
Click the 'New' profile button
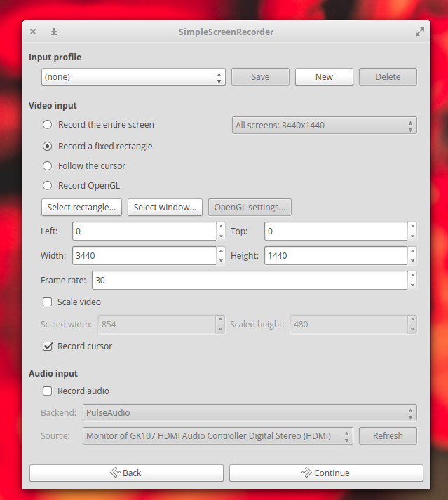click(x=324, y=77)
